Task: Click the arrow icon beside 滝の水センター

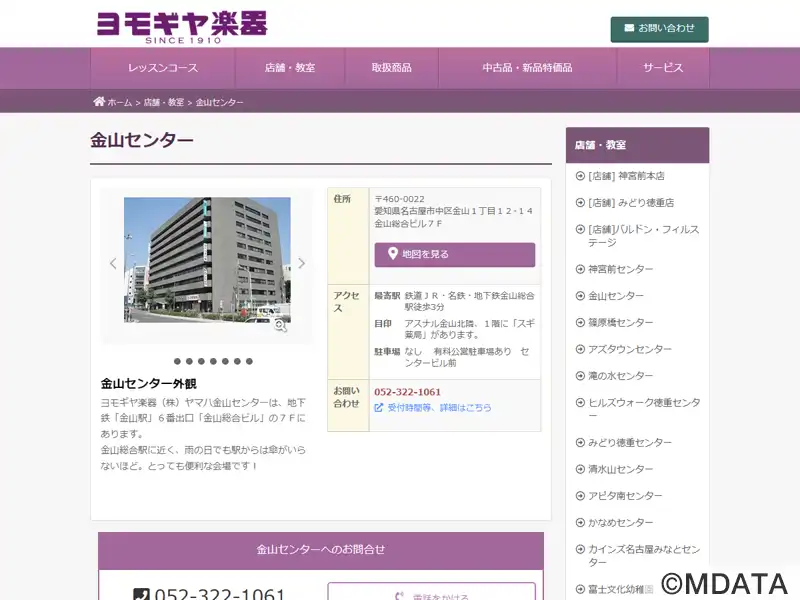Action: (580, 376)
